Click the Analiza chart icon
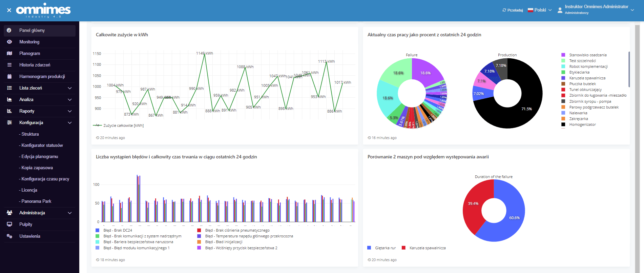Screen dimensions: 644x273 coord(9,99)
